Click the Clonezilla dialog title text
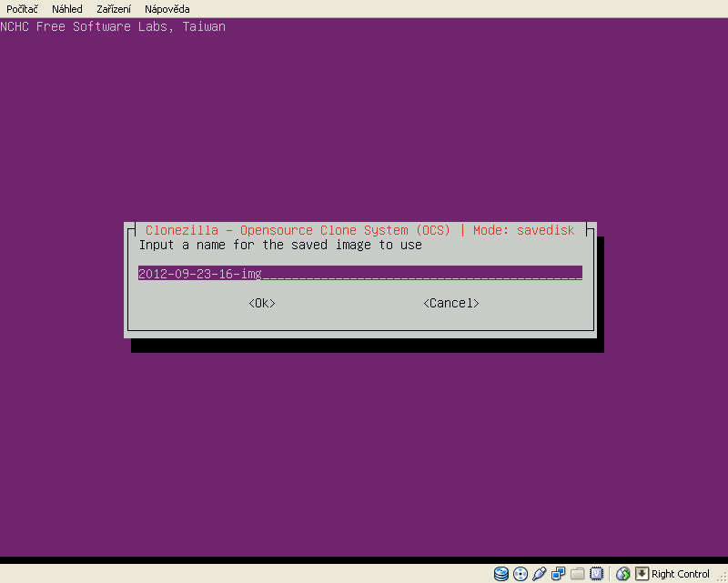This screenshot has width=728, height=583. point(359,230)
